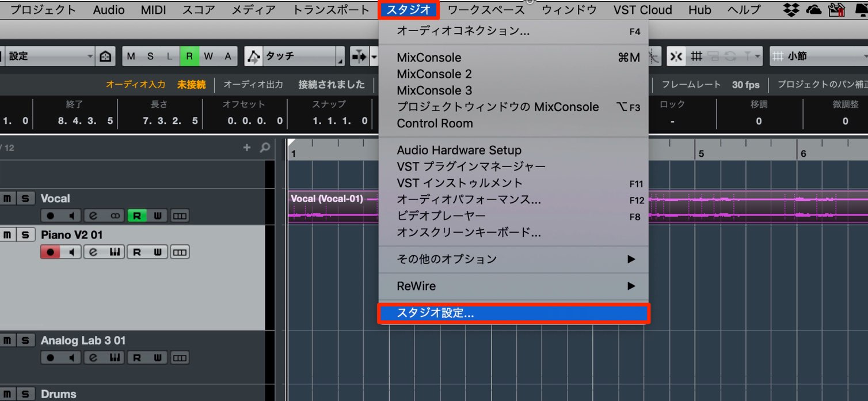Open the project setup home icon
The width and height of the screenshot is (868, 401).
point(105,56)
